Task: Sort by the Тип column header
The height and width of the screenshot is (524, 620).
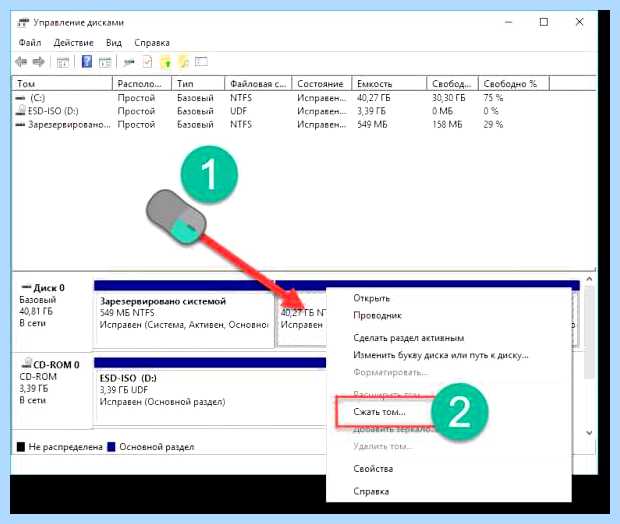Action: (x=198, y=84)
